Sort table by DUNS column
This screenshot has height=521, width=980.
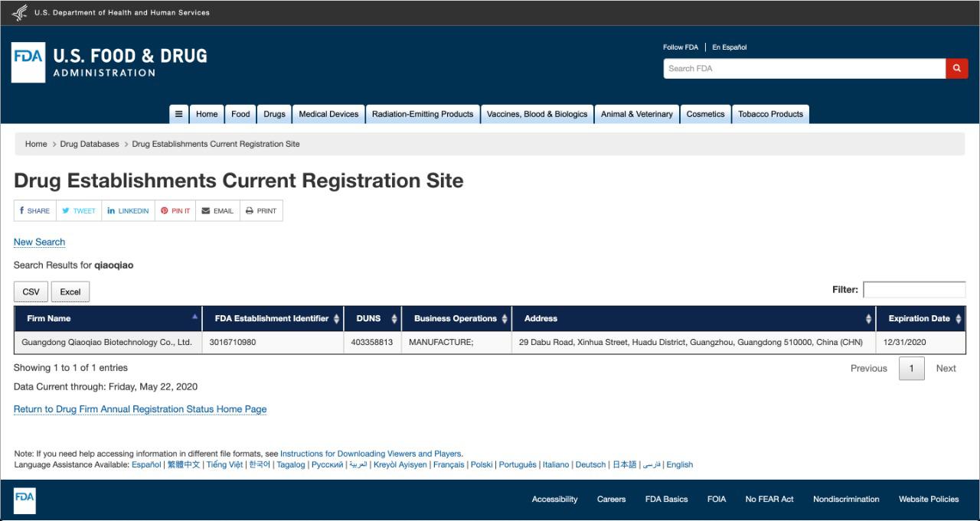click(373, 318)
